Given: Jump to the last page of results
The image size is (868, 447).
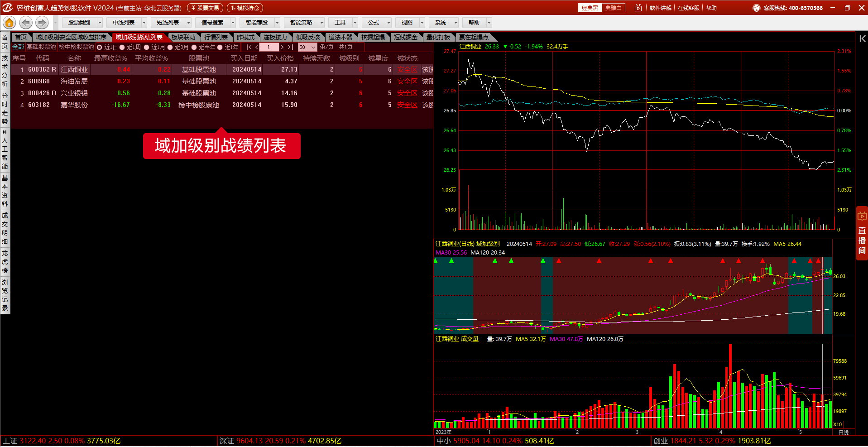Looking at the screenshot, I should (290, 47).
